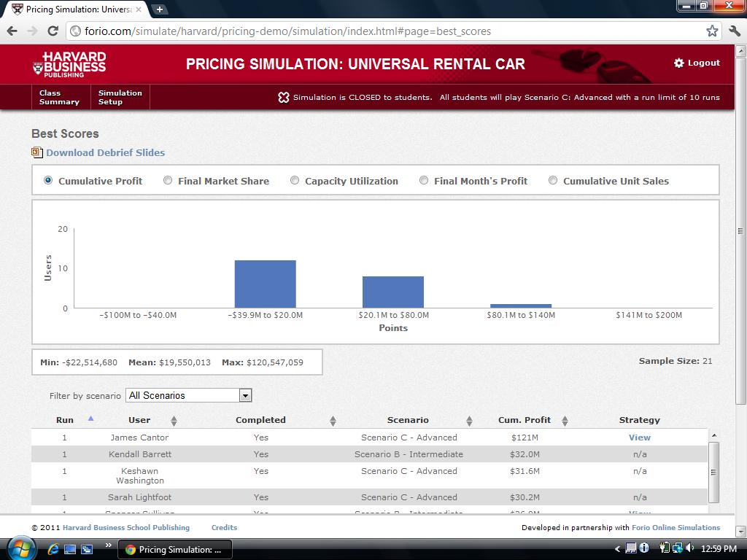
Task: Open Harvard Business School Publishing footer link
Action: (126, 528)
